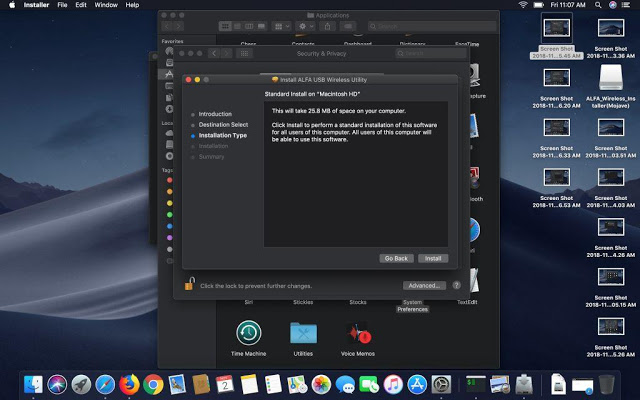Open the Apple menu

11,6
